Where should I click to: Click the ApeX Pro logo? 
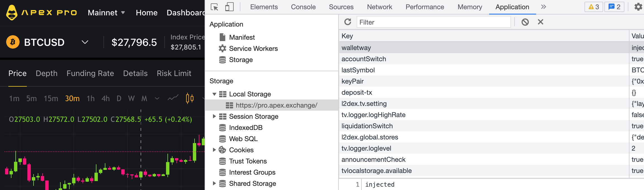tap(41, 13)
